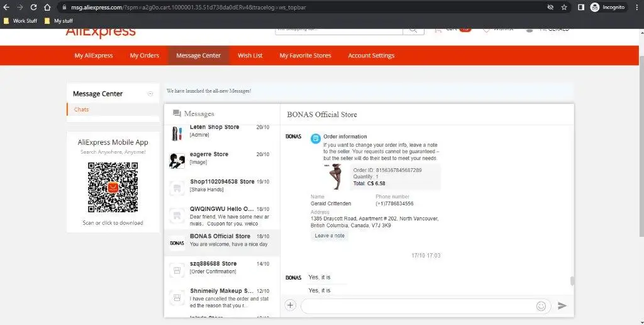Click BONAS Official Store chat header
The height and width of the screenshot is (325, 644).
click(x=322, y=115)
